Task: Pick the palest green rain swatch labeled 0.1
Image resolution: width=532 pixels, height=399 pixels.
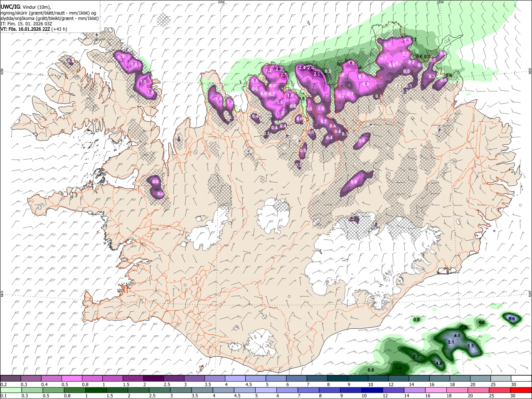Action: tap(11, 390)
